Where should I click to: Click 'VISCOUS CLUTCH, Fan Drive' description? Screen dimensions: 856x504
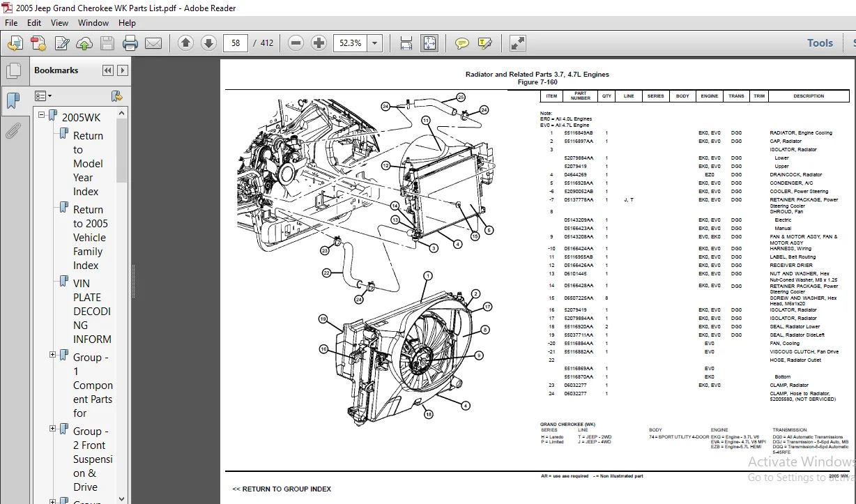804,351
